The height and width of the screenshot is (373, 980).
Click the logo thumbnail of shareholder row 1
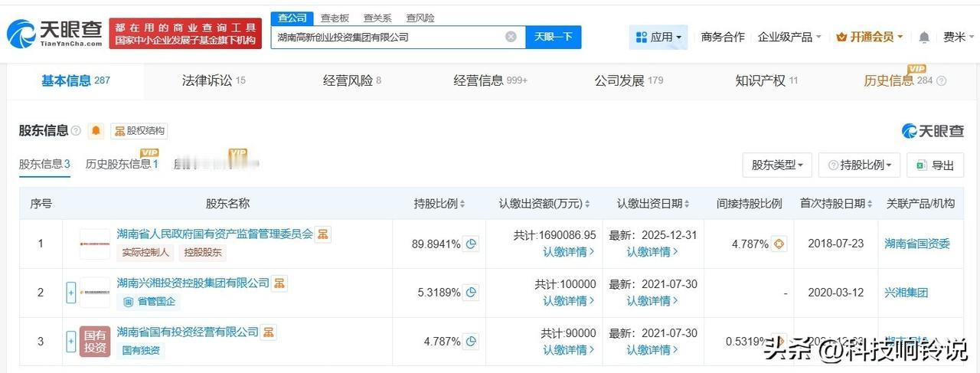(95, 244)
